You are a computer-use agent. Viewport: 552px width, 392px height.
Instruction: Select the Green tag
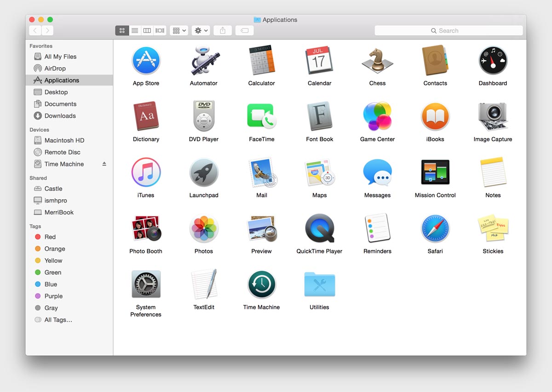69,272
